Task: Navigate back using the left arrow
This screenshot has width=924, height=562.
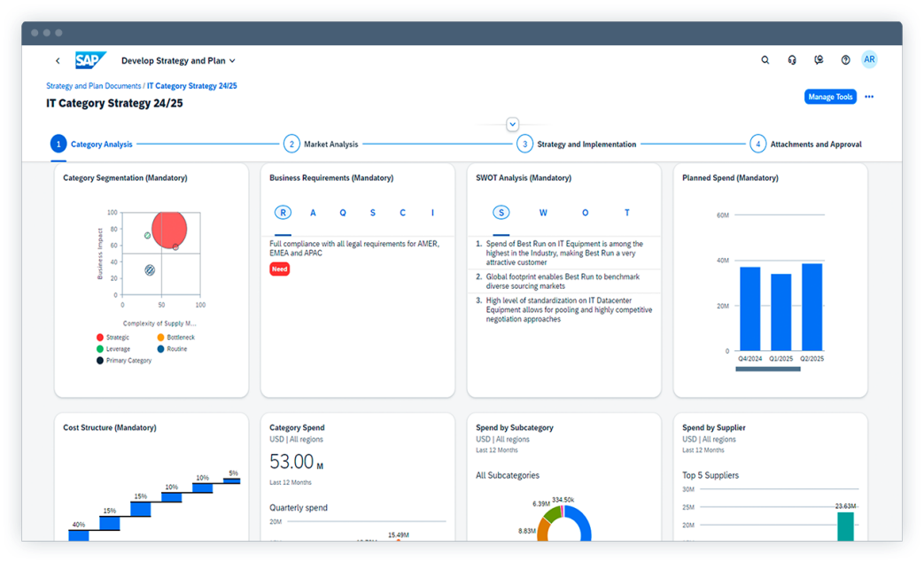Action: 57,60
